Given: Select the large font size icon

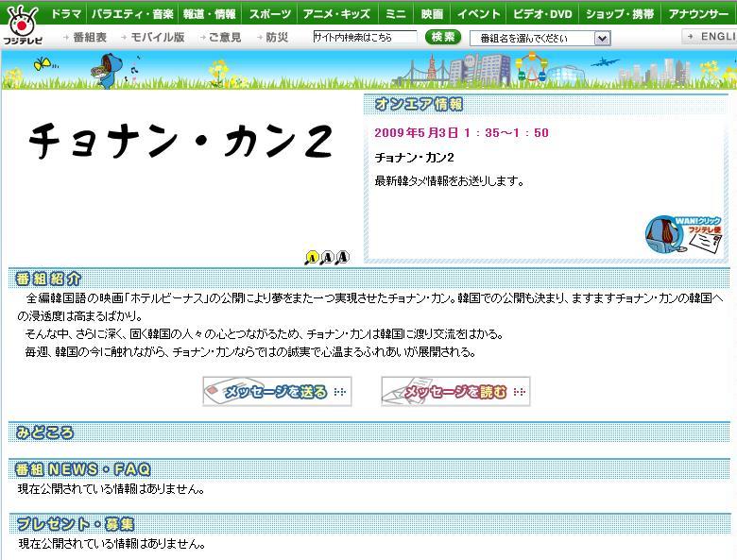Looking at the screenshot, I should (x=343, y=257).
